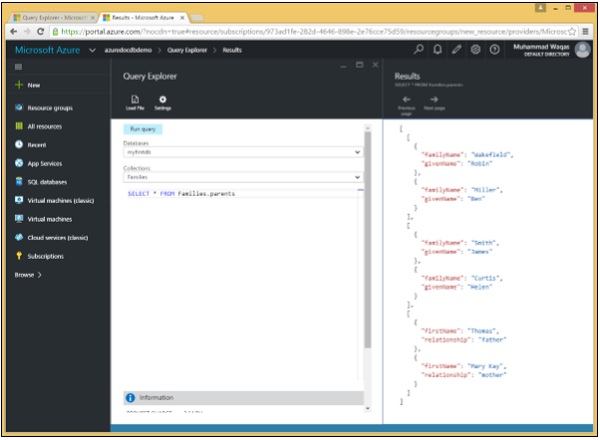Open Query Explorer Settings gear
Viewport: 600px width, 440px height.
click(162, 100)
